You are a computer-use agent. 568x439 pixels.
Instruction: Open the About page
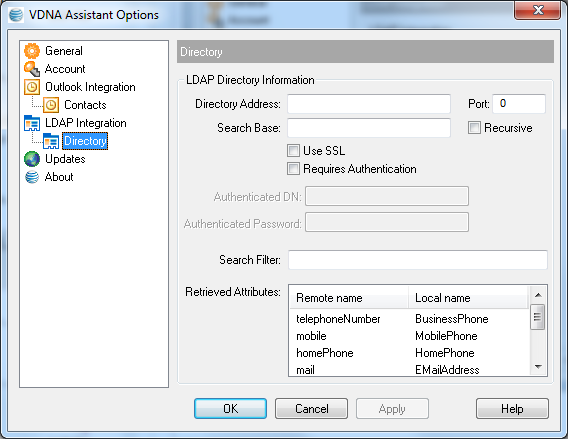(59, 177)
